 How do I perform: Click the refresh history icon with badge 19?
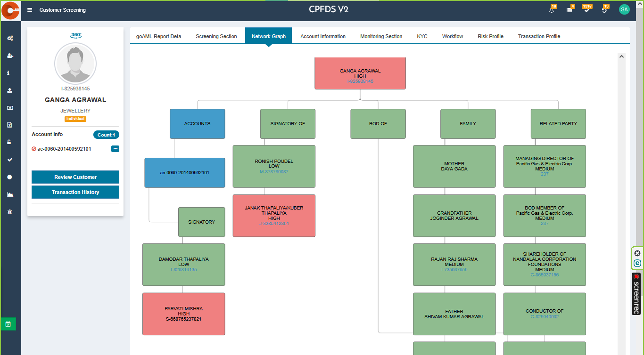pos(604,10)
